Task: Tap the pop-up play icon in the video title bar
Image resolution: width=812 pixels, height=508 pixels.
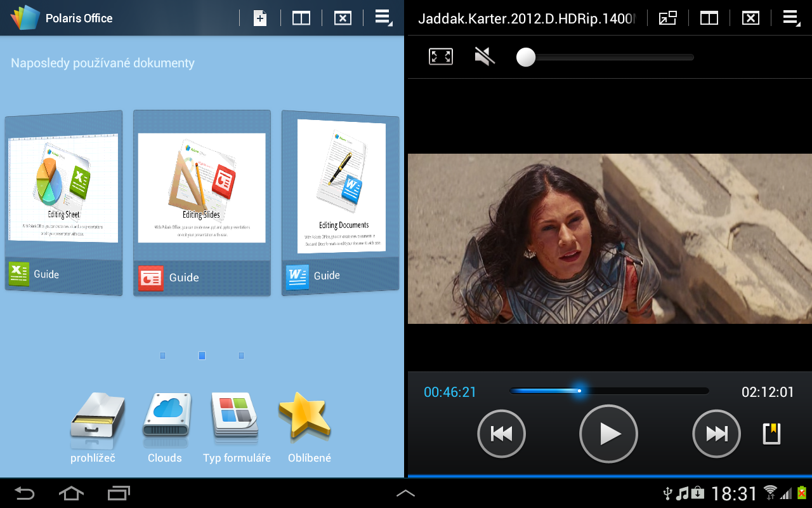Action: [667, 17]
